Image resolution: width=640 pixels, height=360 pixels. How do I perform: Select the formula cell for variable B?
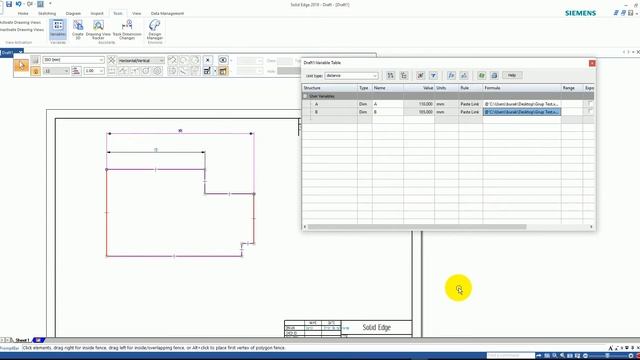click(x=522, y=112)
